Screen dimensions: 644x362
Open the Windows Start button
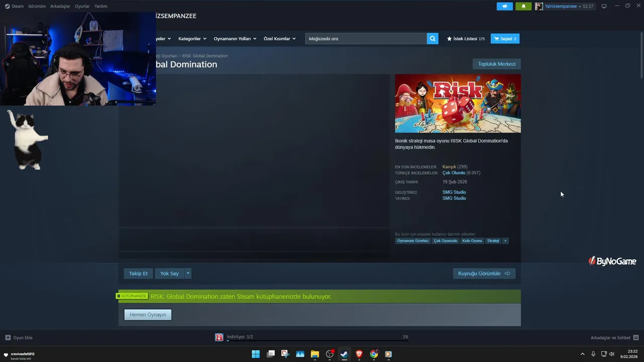(x=256, y=354)
